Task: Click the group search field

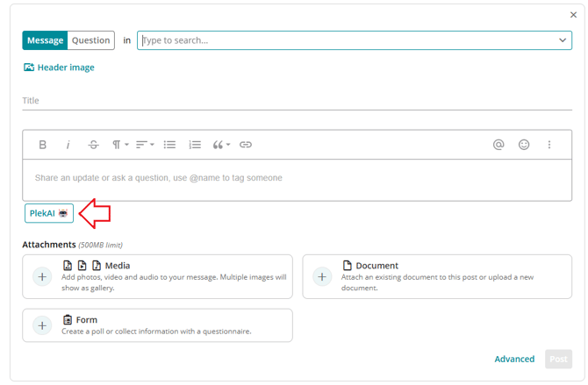Action: 355,40
